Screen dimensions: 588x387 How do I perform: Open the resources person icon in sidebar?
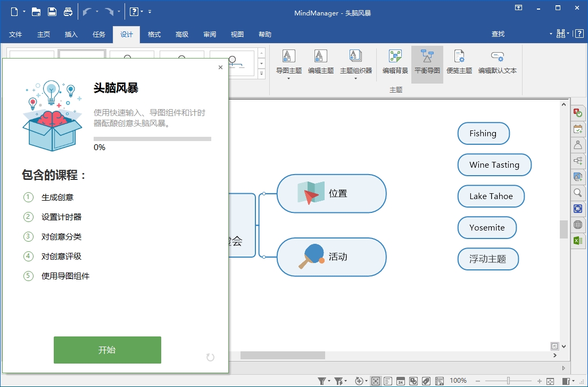pos(578,145)
